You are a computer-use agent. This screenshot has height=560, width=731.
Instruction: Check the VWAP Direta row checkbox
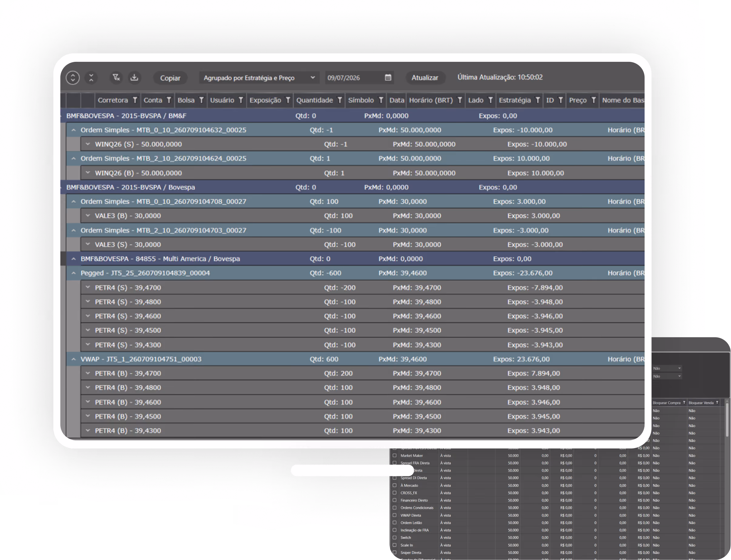point(395,515)
